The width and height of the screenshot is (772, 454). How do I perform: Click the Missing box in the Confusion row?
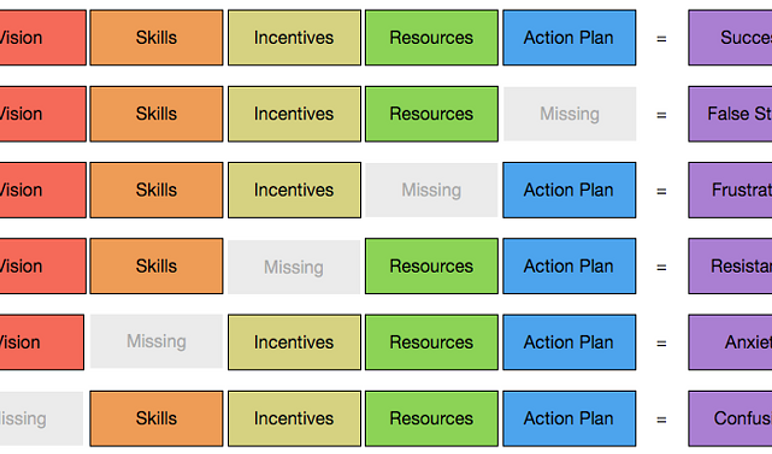(41, 418)
